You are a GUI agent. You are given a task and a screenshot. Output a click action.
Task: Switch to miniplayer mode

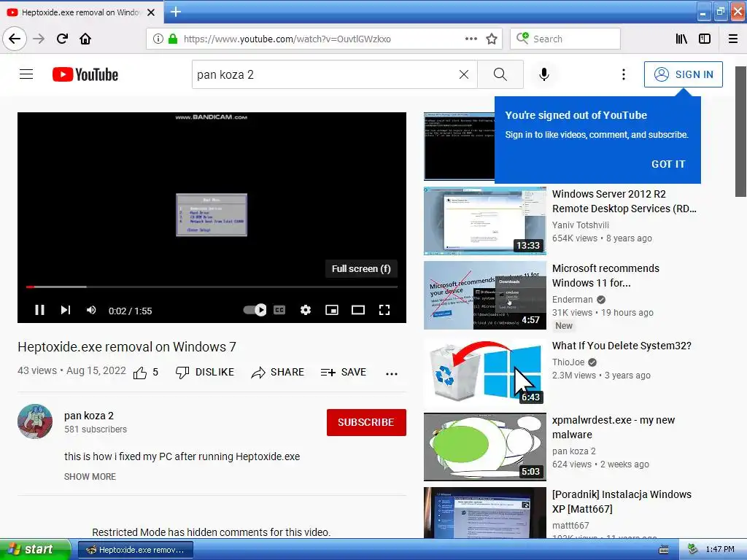pos(332,311)
